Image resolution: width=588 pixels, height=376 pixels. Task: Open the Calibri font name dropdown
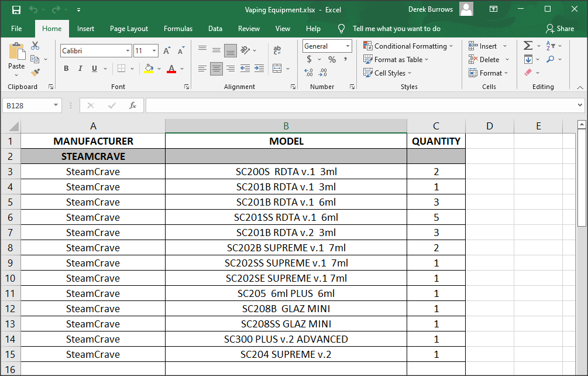tap(128, 51)
